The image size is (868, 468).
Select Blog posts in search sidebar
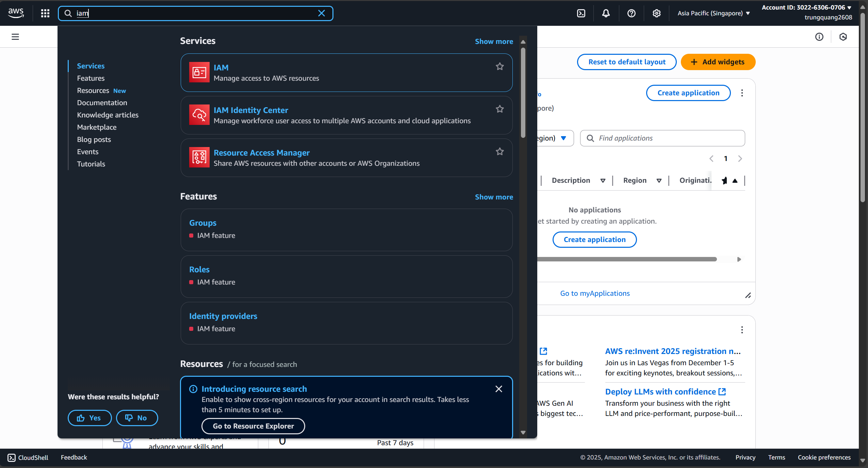[94, 140]
